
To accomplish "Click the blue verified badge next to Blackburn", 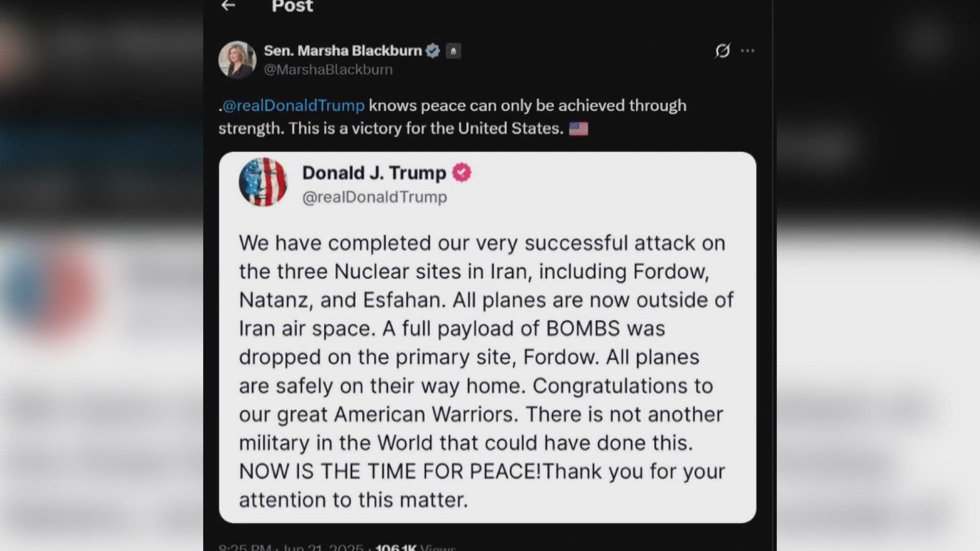I will 433,50.
